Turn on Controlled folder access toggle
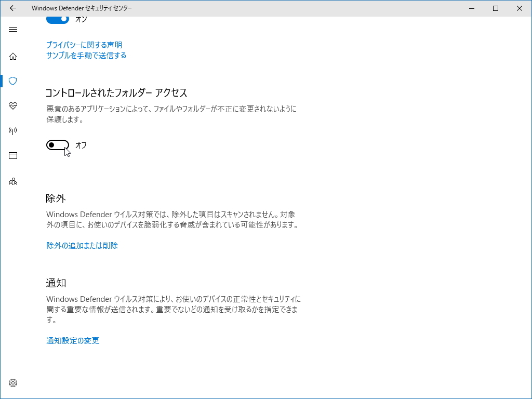532x399 pixels. pos(58,145)
